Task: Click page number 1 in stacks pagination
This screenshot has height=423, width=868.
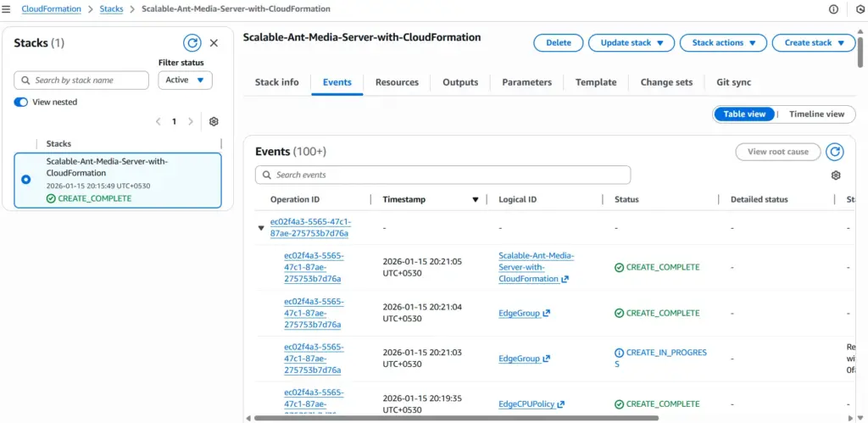Action: click(x=174, y=122)
